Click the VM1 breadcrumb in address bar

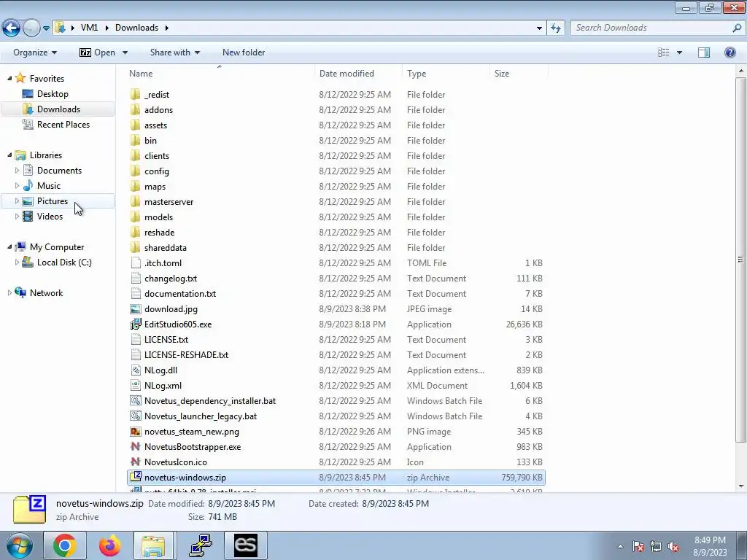pyautogui.click(x=89, y=28)
